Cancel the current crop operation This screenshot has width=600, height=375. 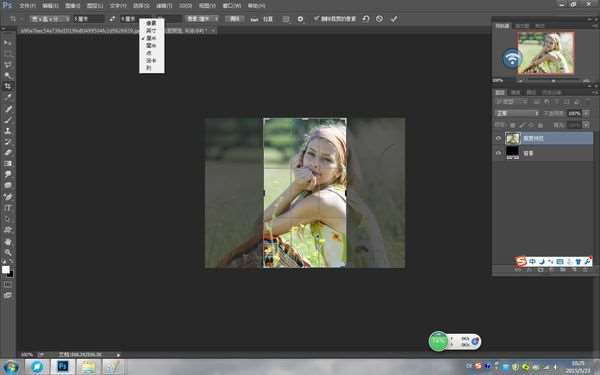(x=379, y=18)
